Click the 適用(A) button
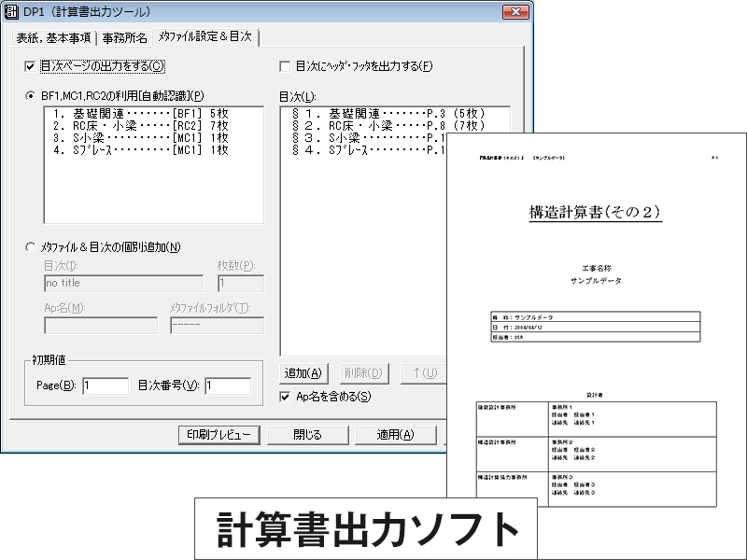Image resolution: width=747 pixels, height=560 pixels. [402, 435]
